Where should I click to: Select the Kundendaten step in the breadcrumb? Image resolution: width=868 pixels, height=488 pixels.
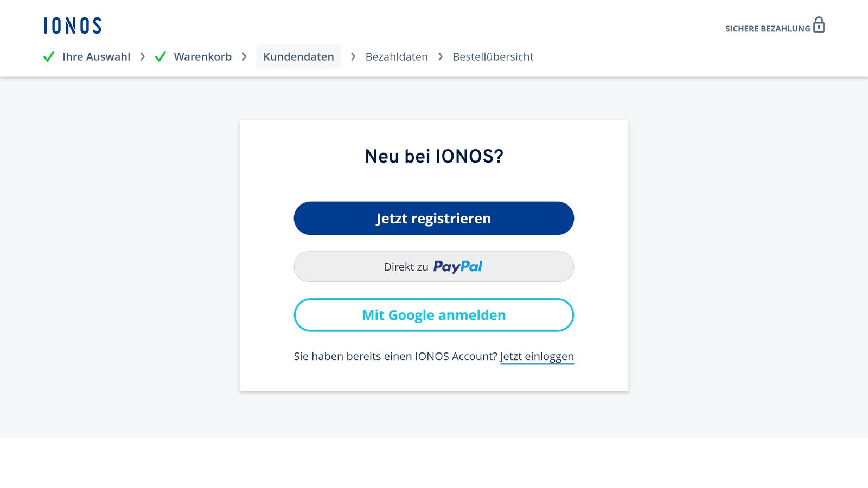click(298, 56)
